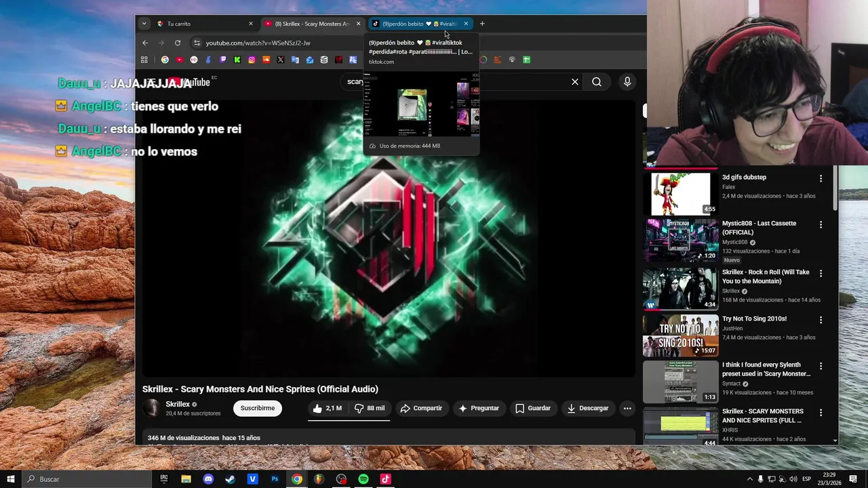Open the Skrillex channel name link

(x=178, y=404)
